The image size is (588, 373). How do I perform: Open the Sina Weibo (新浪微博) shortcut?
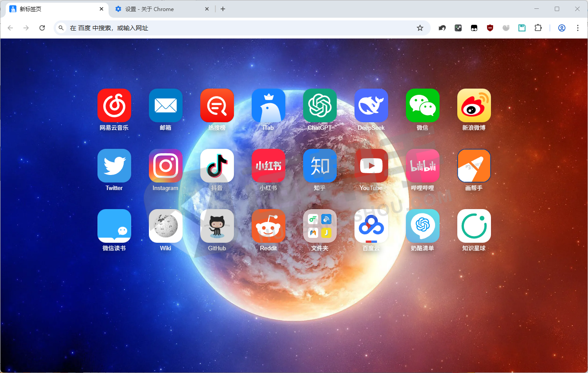(x=474, y=105)
